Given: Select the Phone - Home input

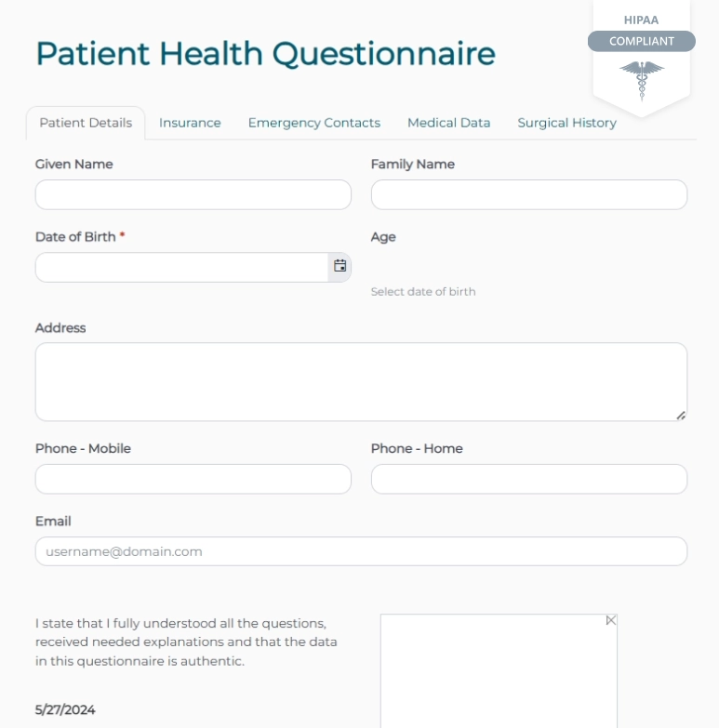Looking at the screenshot, I should point(528,479).
